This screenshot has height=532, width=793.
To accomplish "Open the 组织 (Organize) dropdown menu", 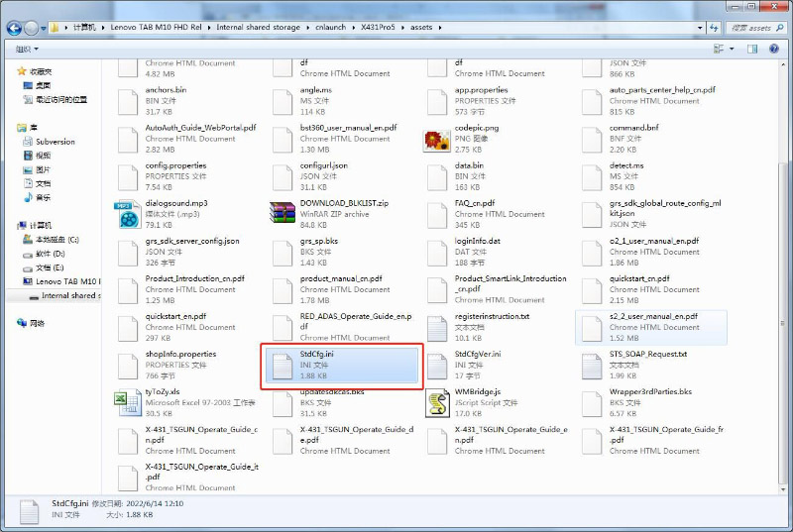I will (x=27, y=49).
